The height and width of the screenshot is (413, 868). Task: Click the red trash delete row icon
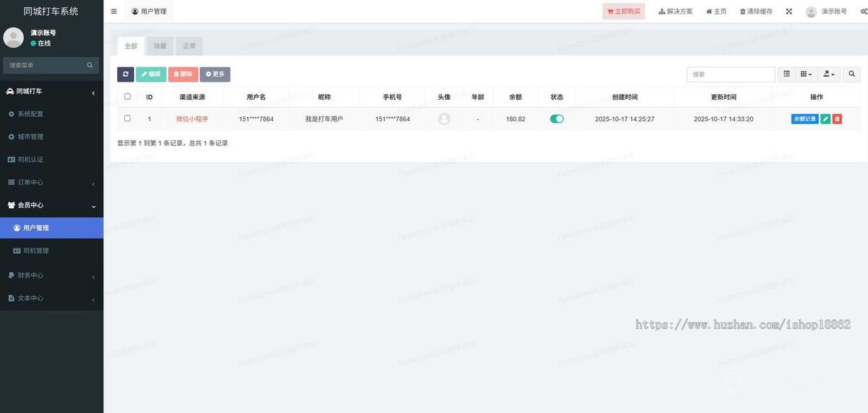point(837,119)
